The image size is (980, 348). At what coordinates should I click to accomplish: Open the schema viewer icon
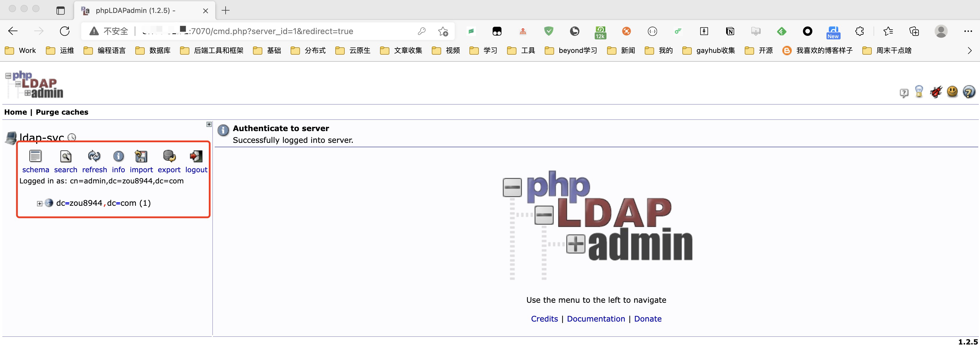(35, 156)
